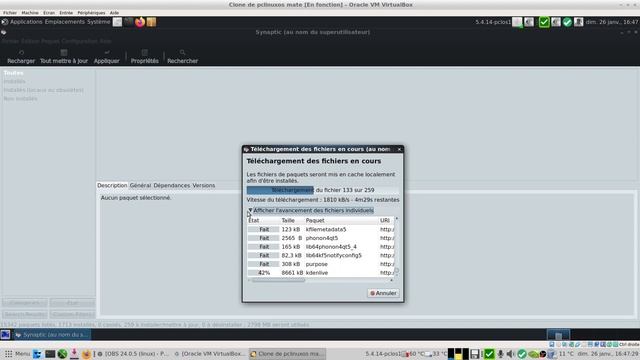Click the Clone de pclinuxos taskbar entry
640x360 pixels.
point(287,353)
